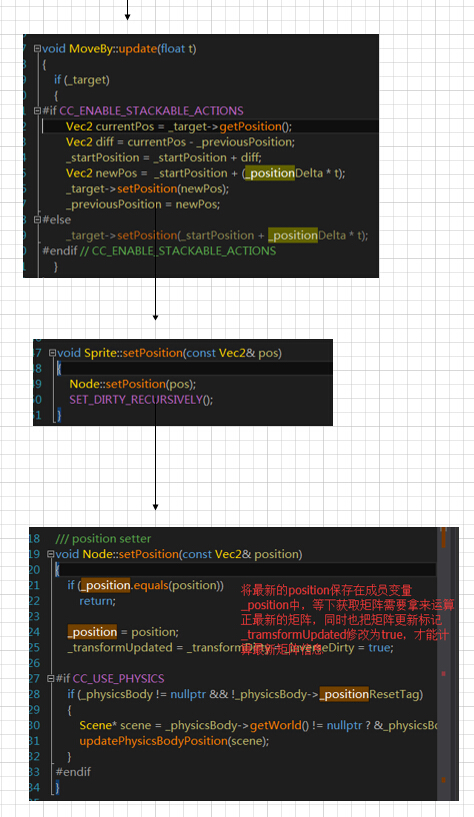This screenshot has width=474, height=817.
Task: Collapse the Sprite::setPosition function block
Action: tap(52, 353)
